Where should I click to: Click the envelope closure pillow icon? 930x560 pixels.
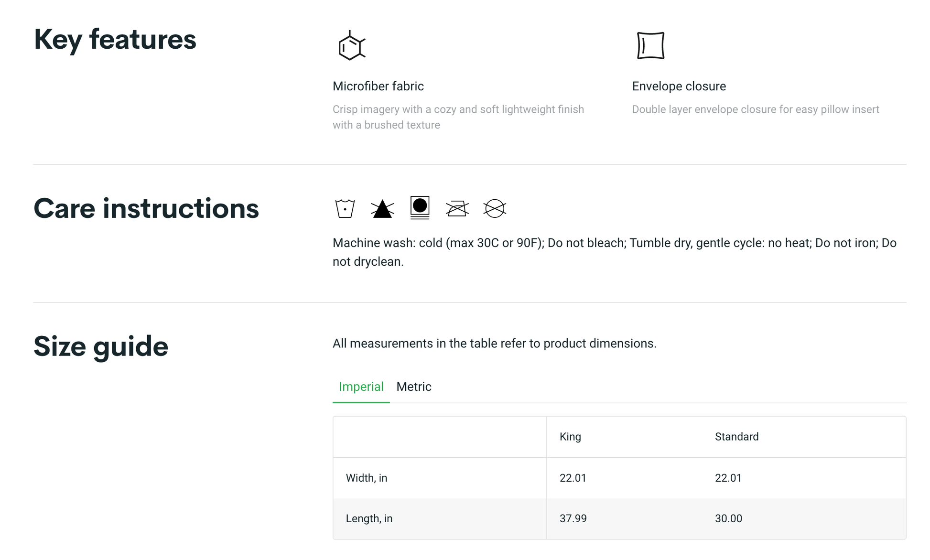click(x=650, y=46)
